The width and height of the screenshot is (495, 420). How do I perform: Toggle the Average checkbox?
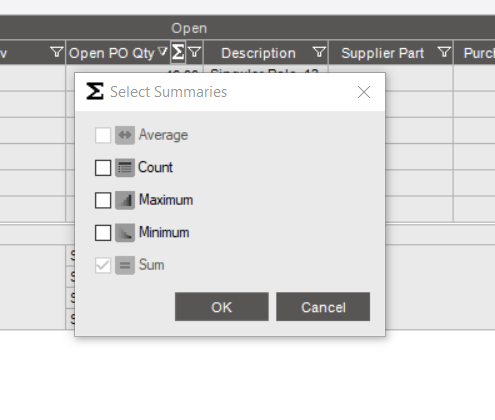(103, 135)
